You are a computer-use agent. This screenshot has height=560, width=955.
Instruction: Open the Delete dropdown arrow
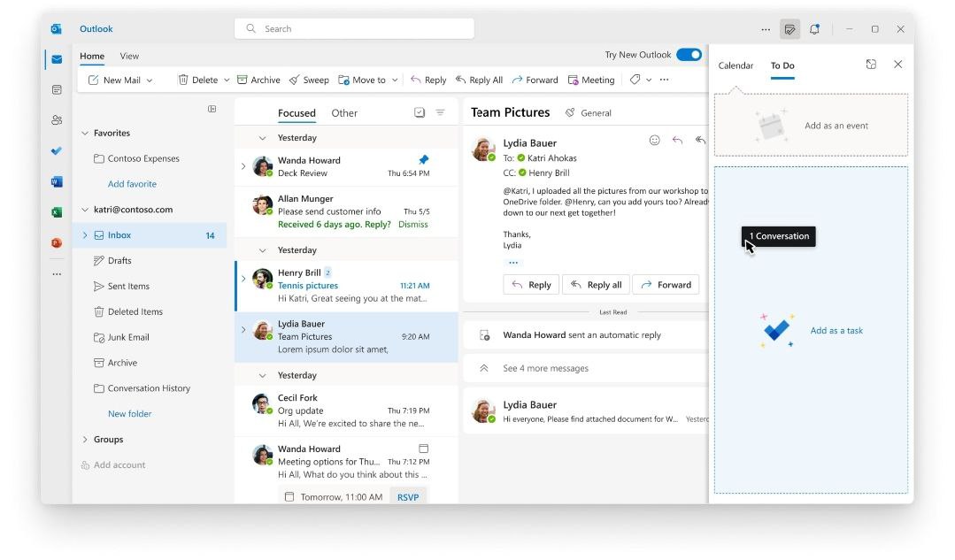click(227, 81)
